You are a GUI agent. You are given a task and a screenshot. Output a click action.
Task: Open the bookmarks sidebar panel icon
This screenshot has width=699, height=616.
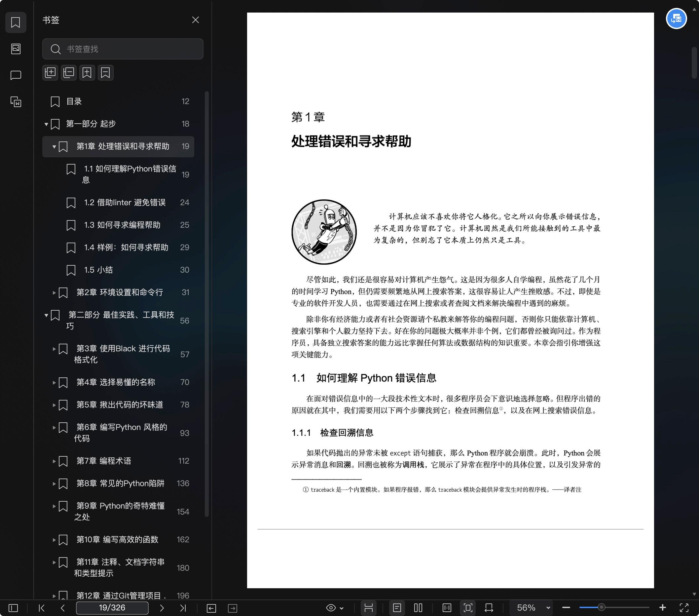pyautogui.click(x=16, y=22)
